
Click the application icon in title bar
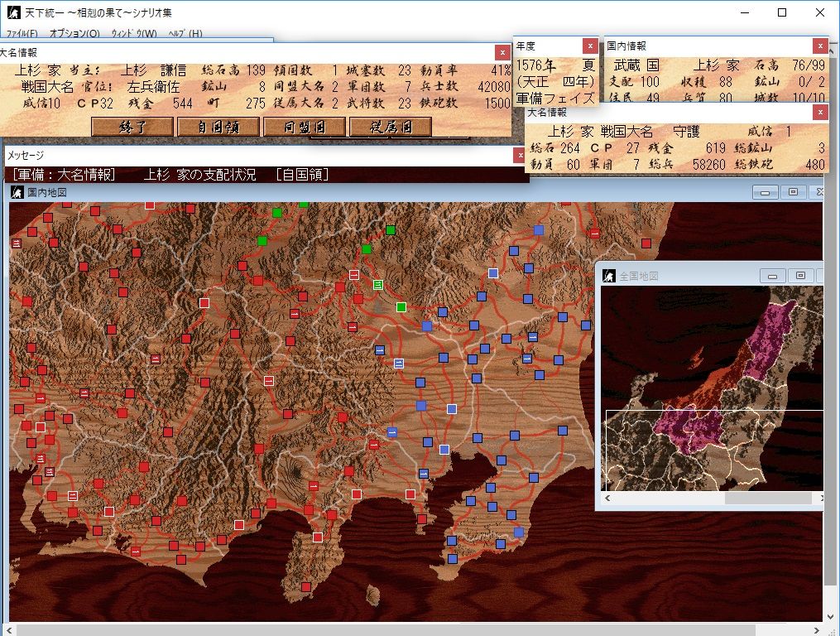(x=13, y=12)
